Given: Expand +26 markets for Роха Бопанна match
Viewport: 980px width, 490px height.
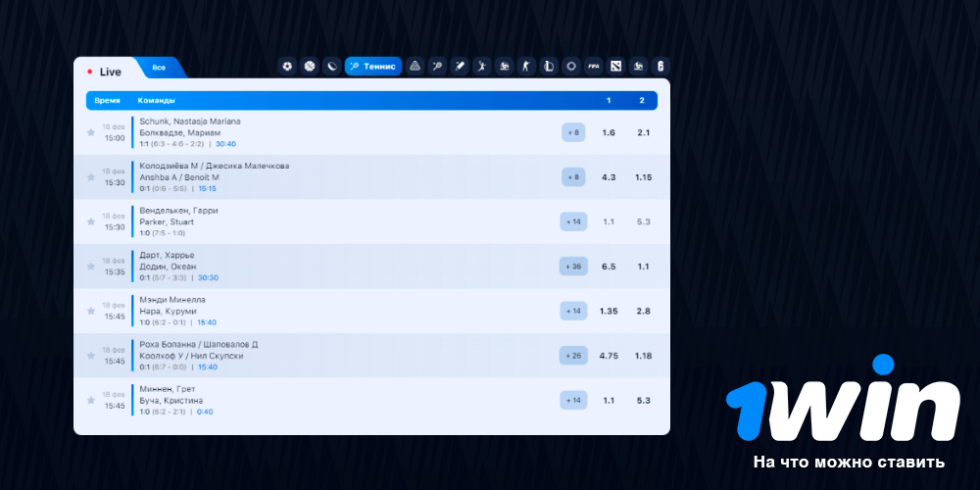Looking at the screenshot, I should (x=573, y=356).
